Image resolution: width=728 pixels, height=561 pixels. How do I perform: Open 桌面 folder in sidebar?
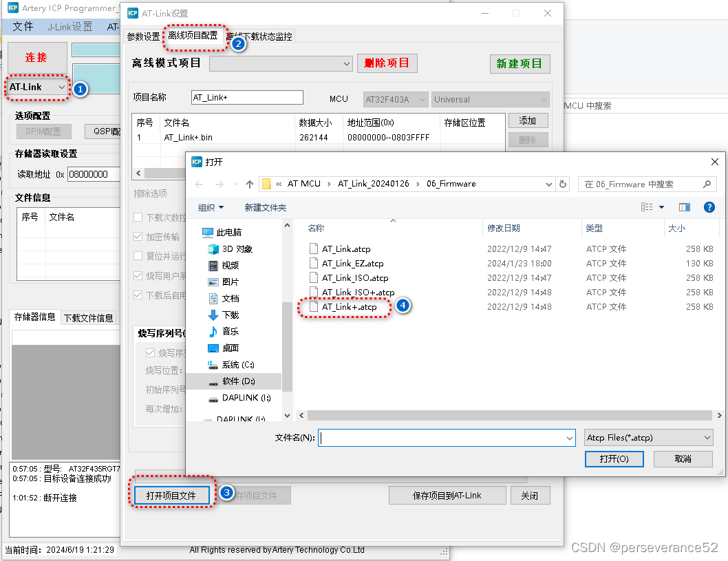pos(224,348)
